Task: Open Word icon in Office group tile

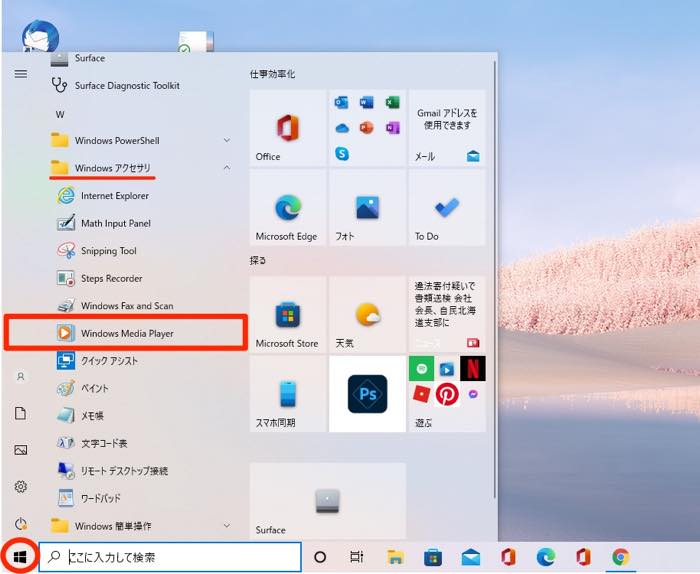Action: 367,103
